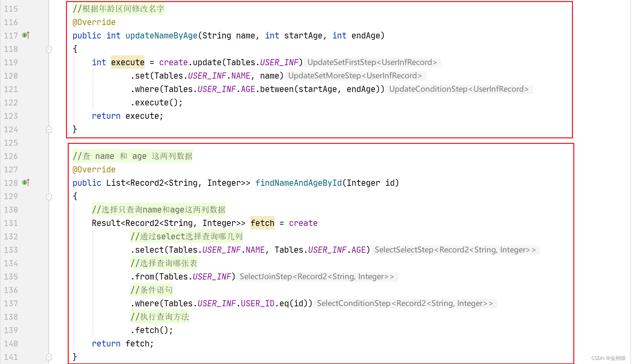Click the CSDN @金刚猿 watermark link
The width and height of the screenshot is (631, 364).
[608, 357]
